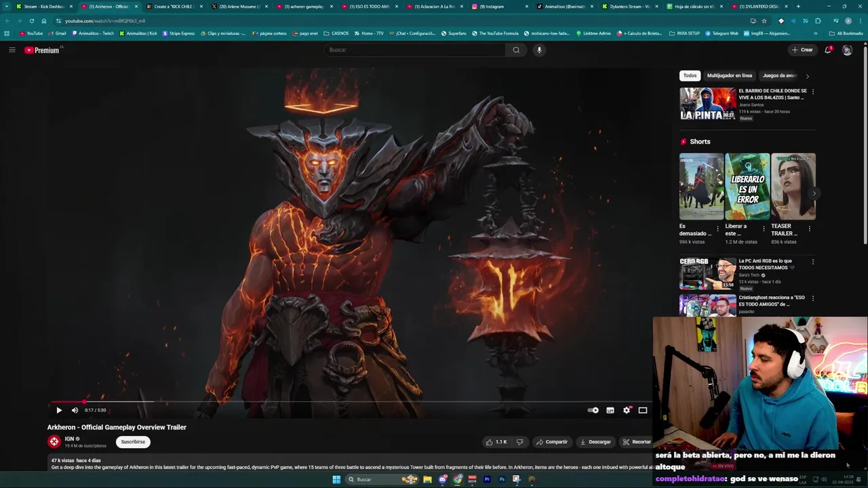This screenshot has height=488, width=868.
Task: Open YouTube notifications bell
Action: [828, 49]
